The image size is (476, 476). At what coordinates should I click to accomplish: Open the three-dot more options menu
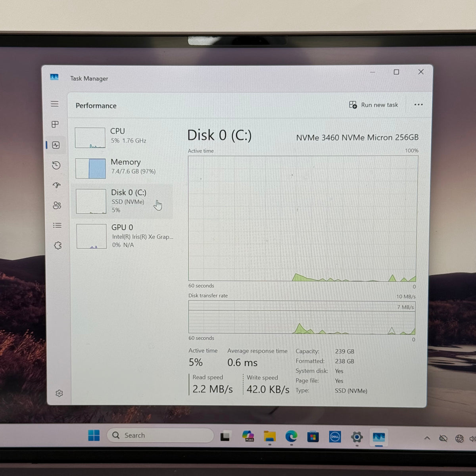(418, 105)
